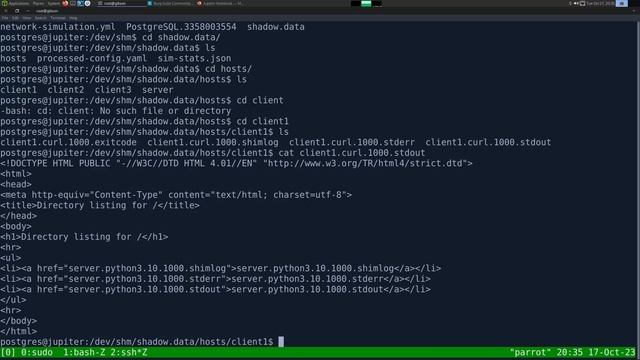
Task: Click the 20:35 time in tmux status bar
Action: [570, 353]
